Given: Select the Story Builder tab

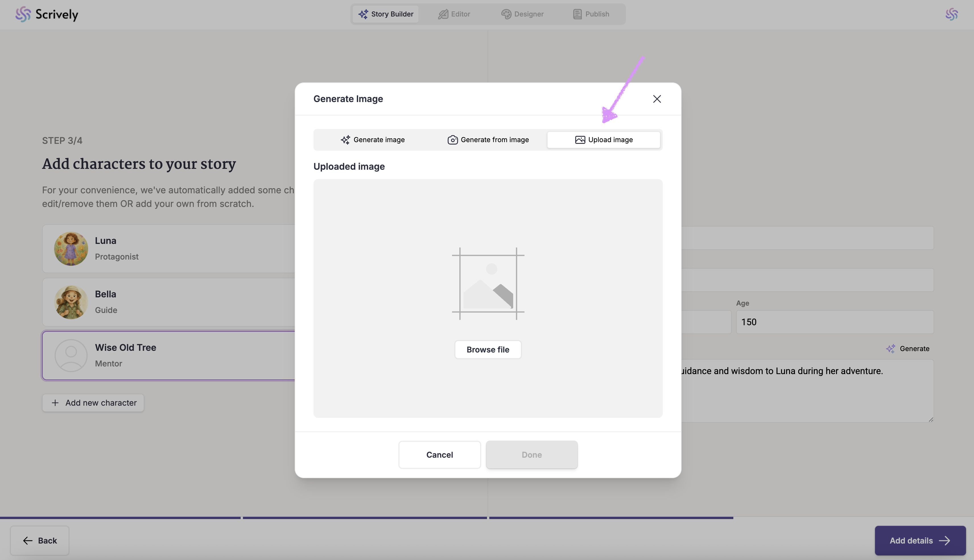Looking at the screenshot, I should coord(386,14).
